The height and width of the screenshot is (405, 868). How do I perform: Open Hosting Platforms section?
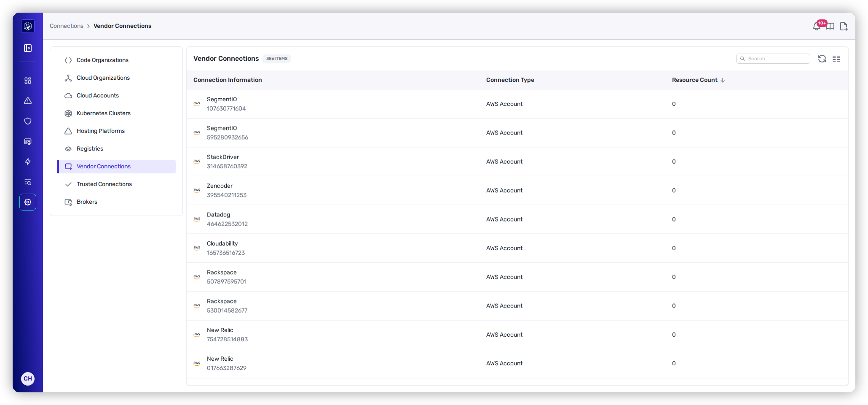click(x=116, y=131)
